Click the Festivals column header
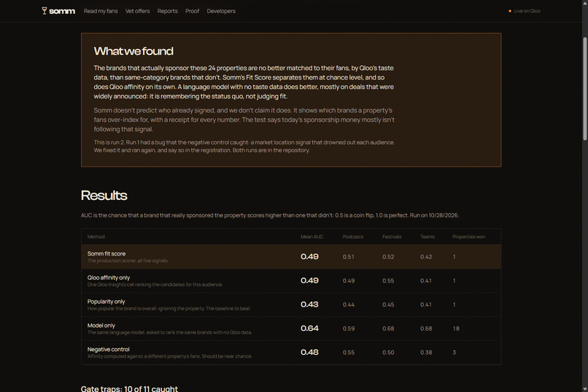The width and height of the screenshot is (588, 392). pyautogui.click(x=392, y=237)
